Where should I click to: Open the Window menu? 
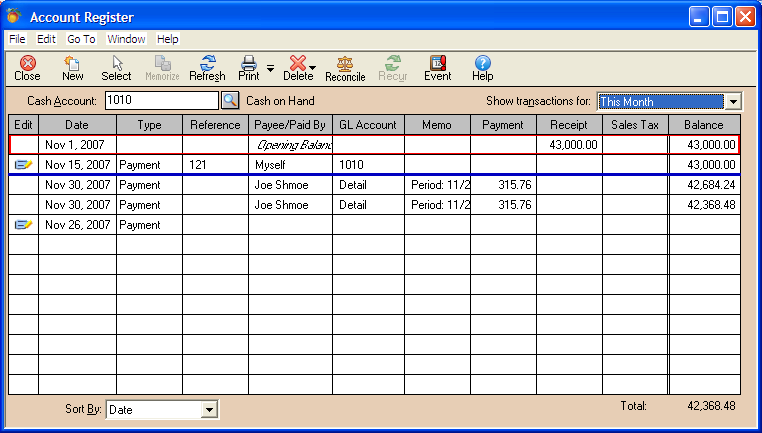point(126,39)
